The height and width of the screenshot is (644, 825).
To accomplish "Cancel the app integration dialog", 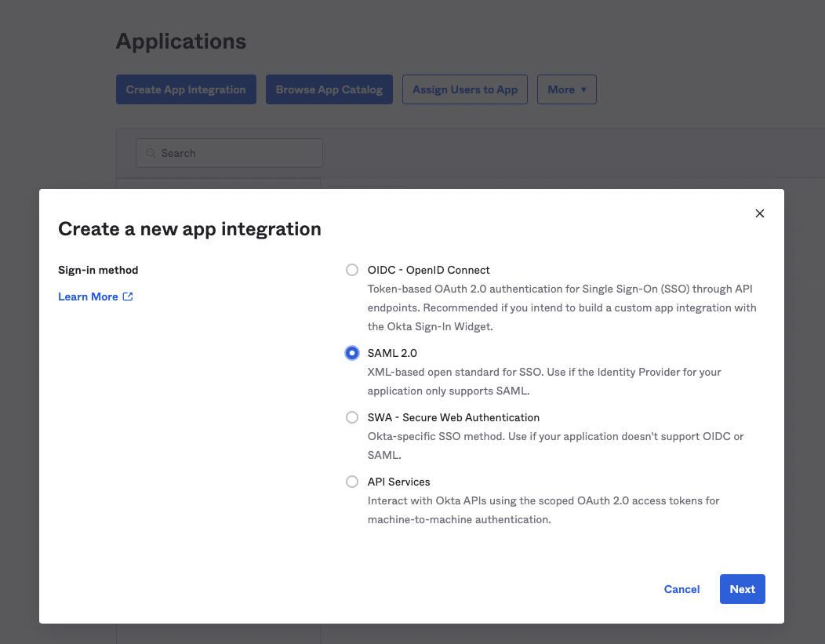I will [x=681, y=589].
